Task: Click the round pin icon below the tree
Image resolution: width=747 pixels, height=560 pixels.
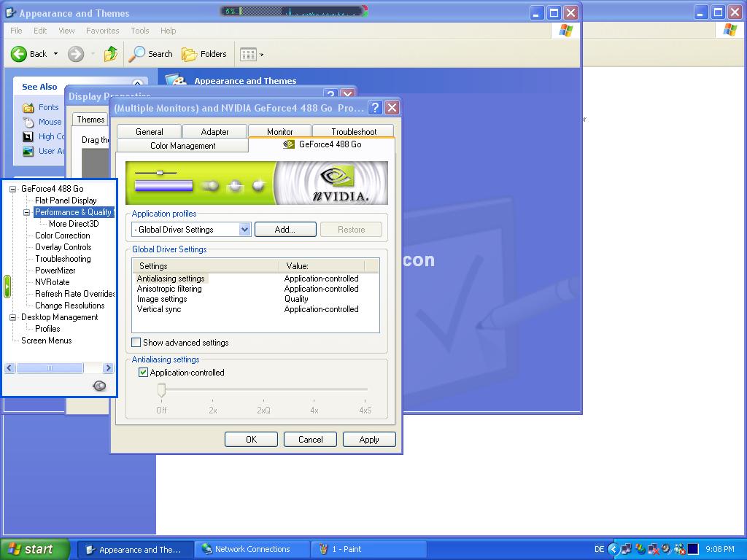Action: [x=99, y=386]
